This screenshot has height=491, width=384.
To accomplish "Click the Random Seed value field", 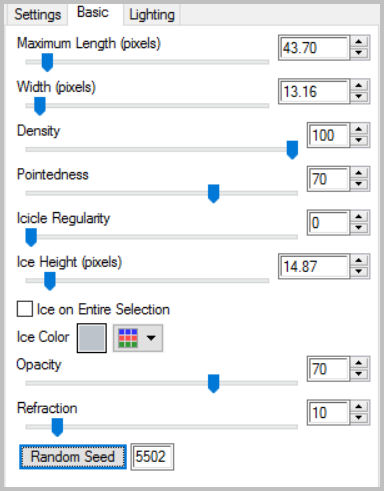I will click(x=152, y=457).
